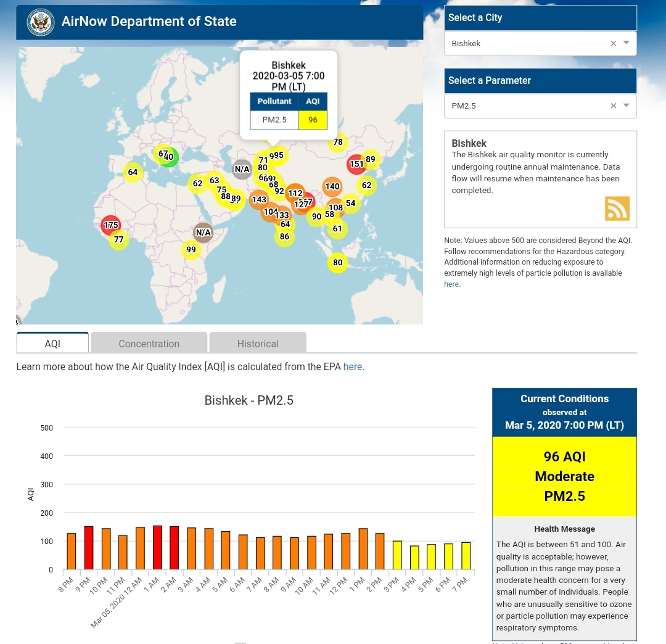Select the red 151 AQI map marker
This screenshot has height=644, width=666.
[356, 164]
